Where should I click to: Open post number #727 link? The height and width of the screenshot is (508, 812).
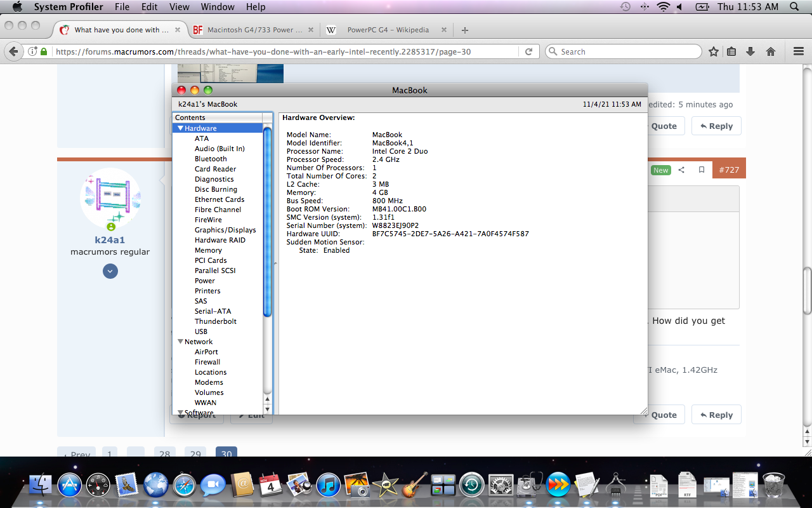click(729, 170)
